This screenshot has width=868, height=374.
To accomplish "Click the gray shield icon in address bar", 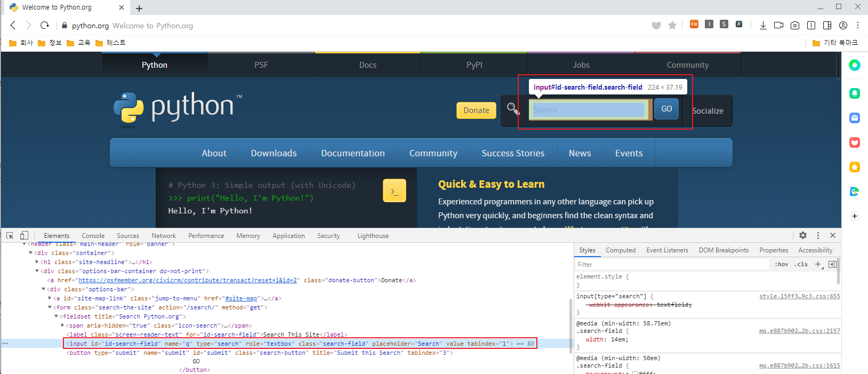I will tap(656, 25).
